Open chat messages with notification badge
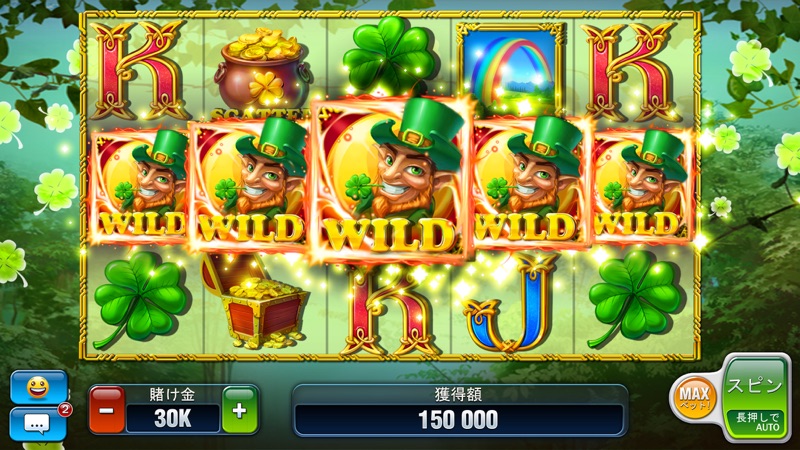The width and height of the screenshot is (800, 450). click(x=39, y=423)
